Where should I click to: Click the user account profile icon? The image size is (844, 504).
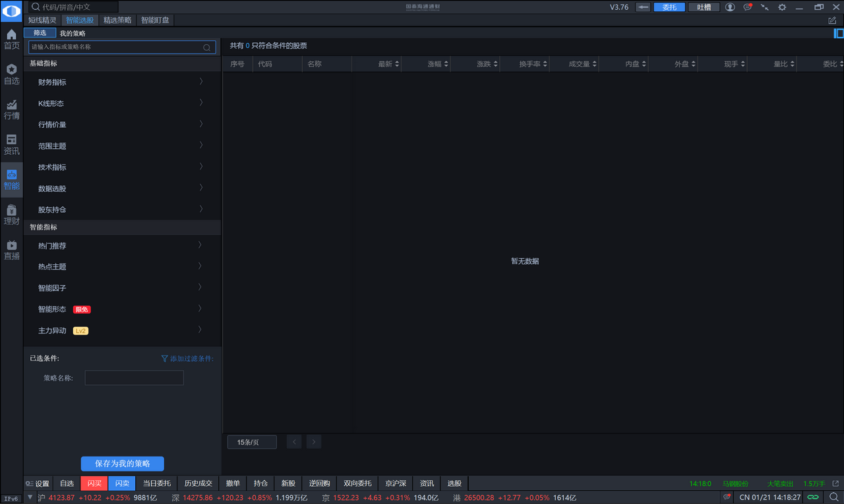point(730,7)
